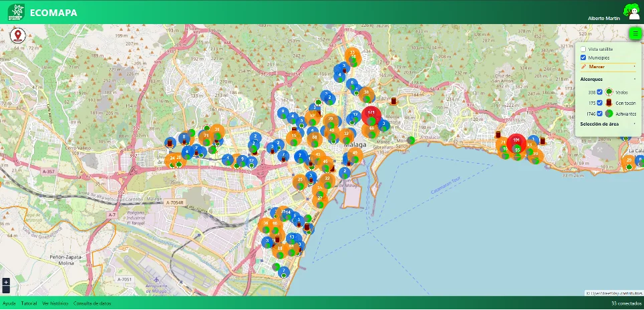Click the Selección de área heading
This screenshot has height=310, width=644.
click(600, 124)
